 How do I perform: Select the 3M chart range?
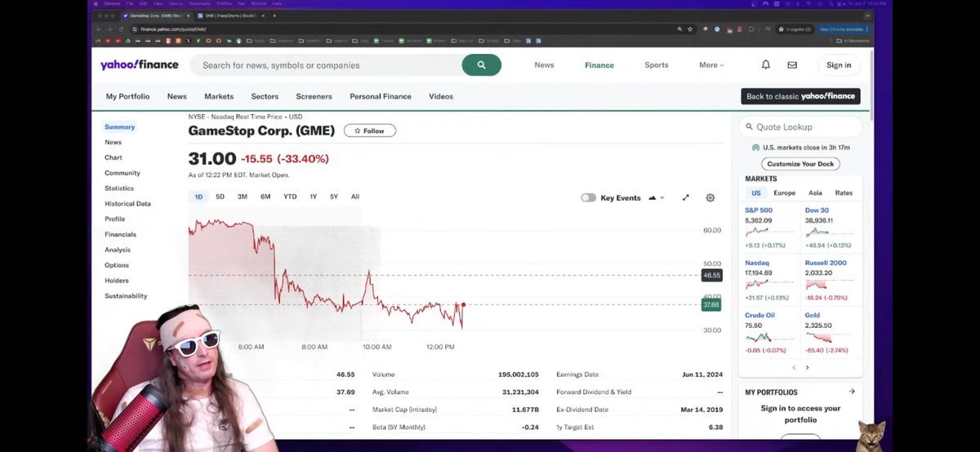pos(243,197)
